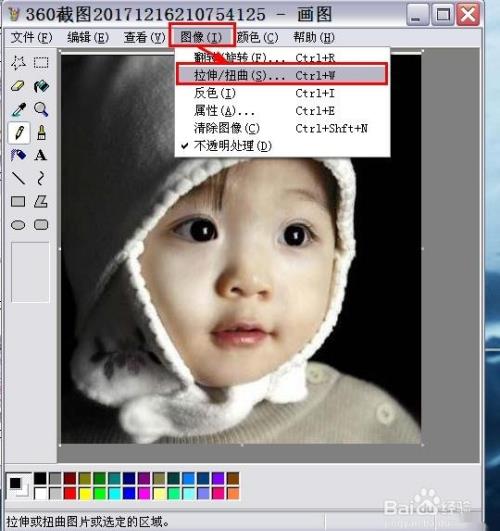This screenshot has width=500, height=531.
Task: Click the Paint app icon in title bar
Action: pos(14,14)
